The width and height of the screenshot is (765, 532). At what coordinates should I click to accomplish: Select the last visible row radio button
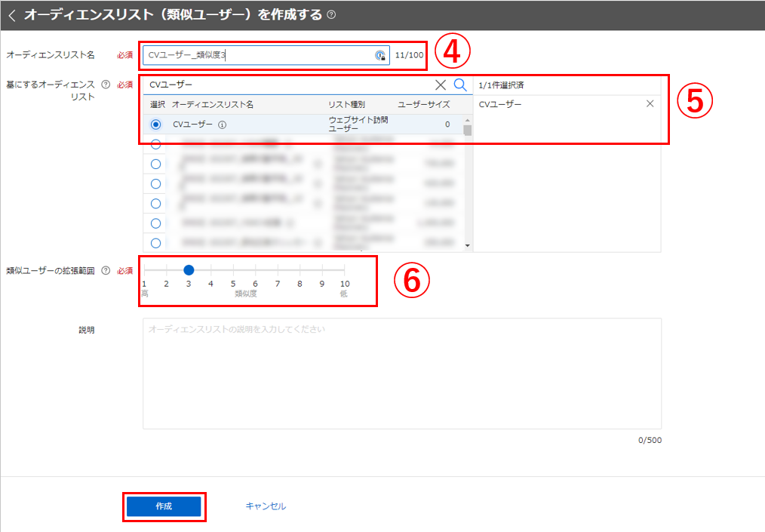point(155,243)
